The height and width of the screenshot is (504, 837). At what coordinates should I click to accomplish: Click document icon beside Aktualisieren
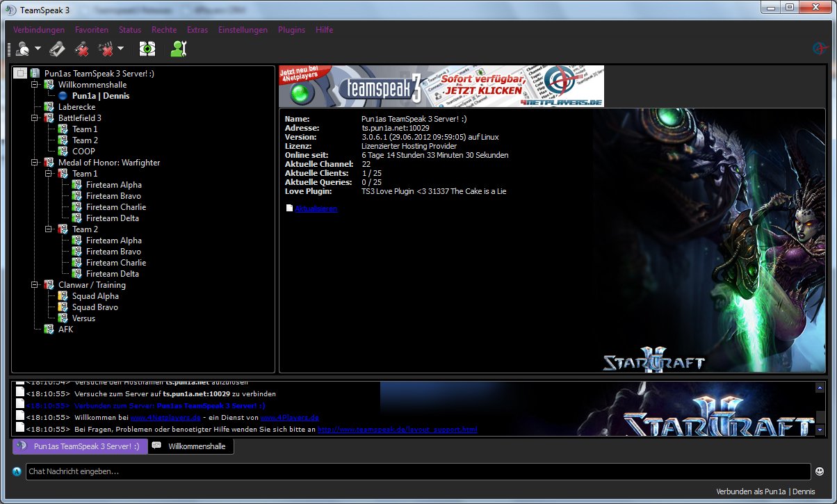[x=289, y=208]
